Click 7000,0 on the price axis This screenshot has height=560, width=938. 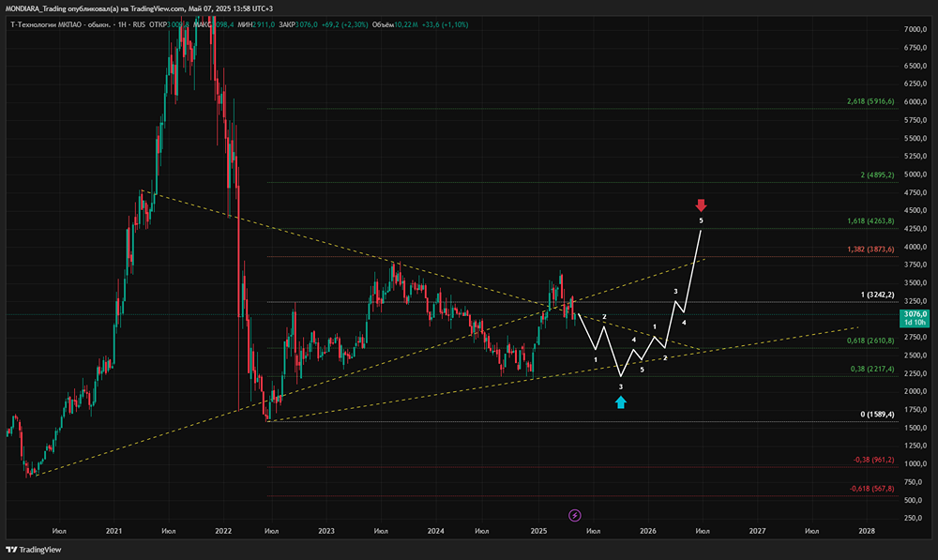pos(915,29)
